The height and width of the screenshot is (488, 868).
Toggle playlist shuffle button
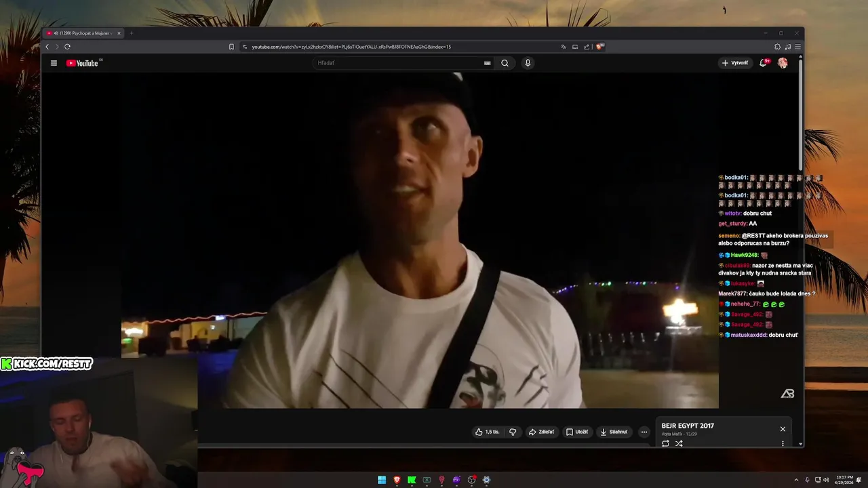pos(679,443)
